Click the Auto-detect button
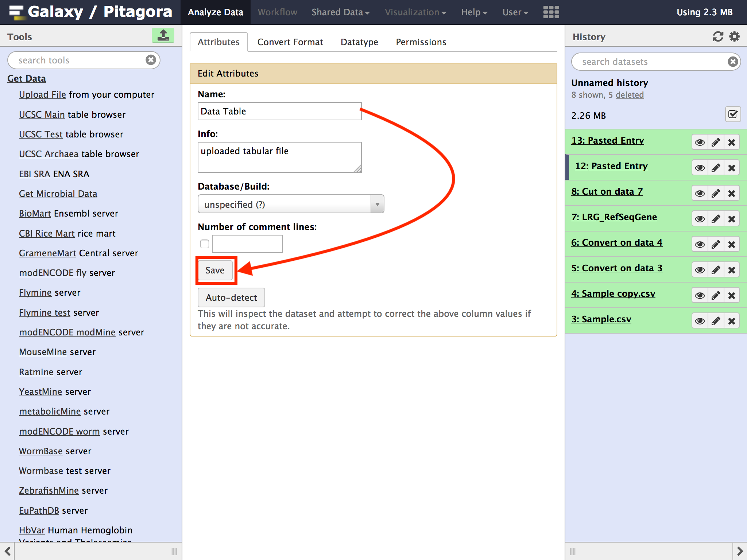This screenshot has height=560, width=747. (x=231, y=297)
